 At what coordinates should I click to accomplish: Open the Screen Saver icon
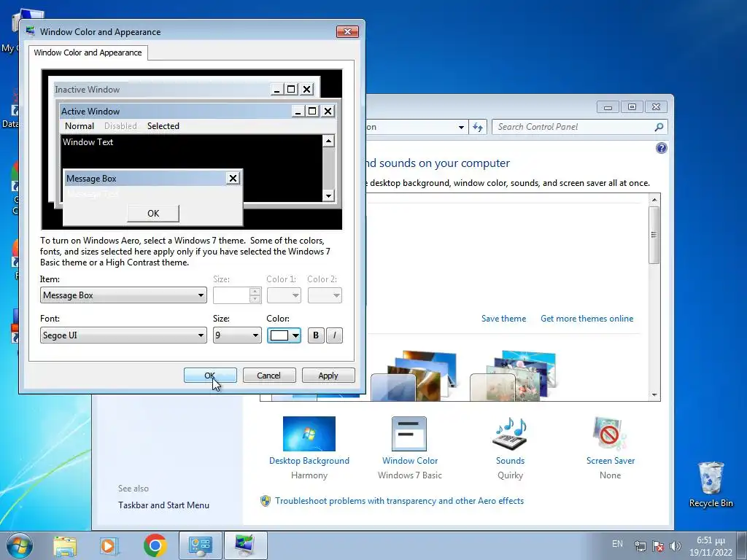[610, 434]
